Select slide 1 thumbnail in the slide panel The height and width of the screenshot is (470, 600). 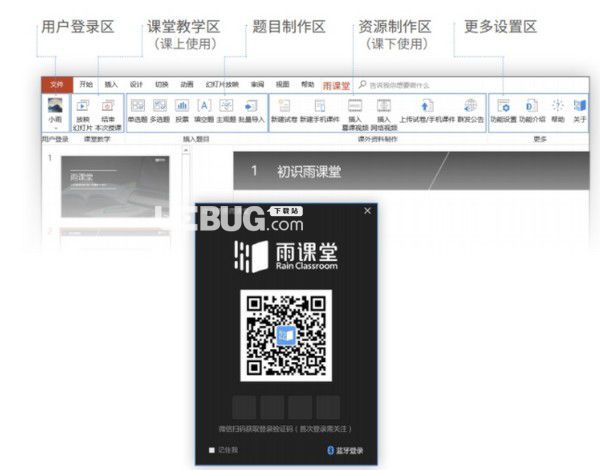coord(115,186)
